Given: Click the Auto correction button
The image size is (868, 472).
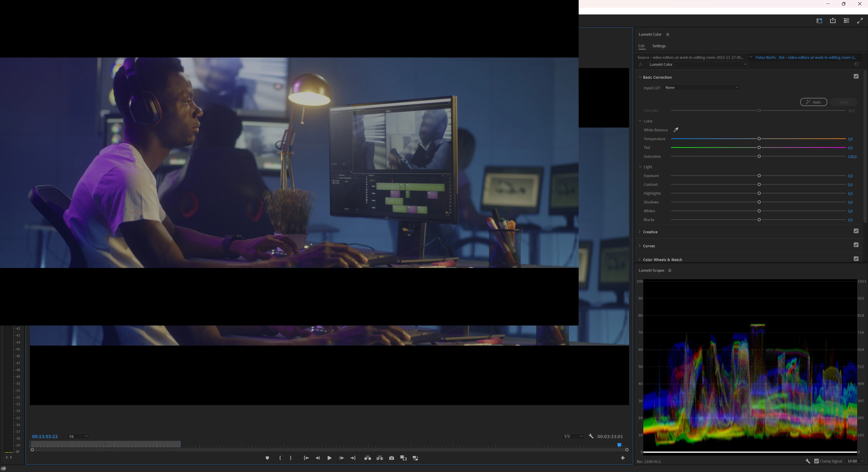Looking at the screenshot, I should pos(814,102).
